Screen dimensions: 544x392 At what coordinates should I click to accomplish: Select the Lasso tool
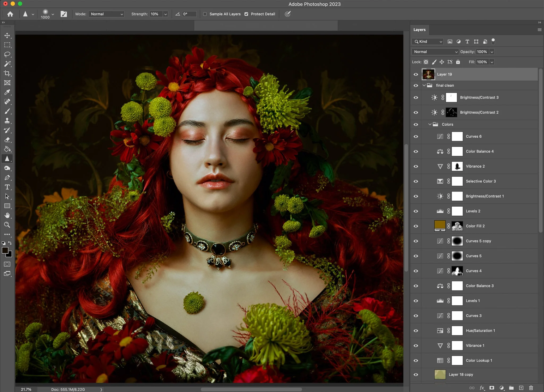tap(7, 54)
